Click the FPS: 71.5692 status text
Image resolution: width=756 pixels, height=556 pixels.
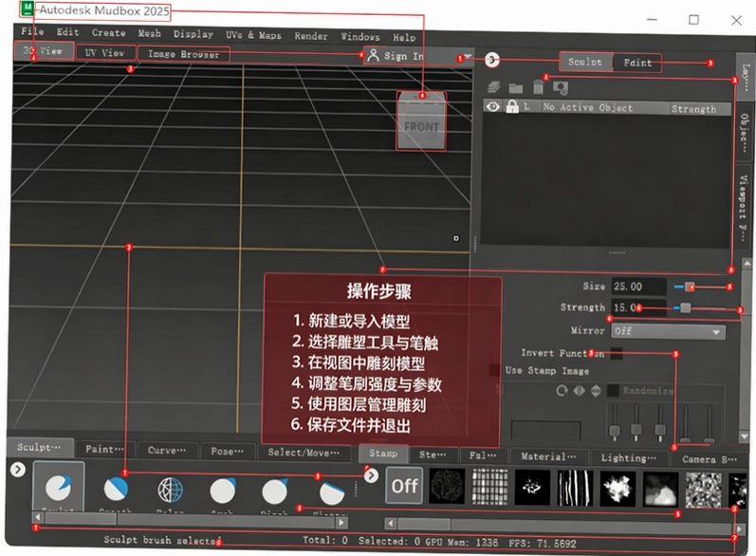543,544
